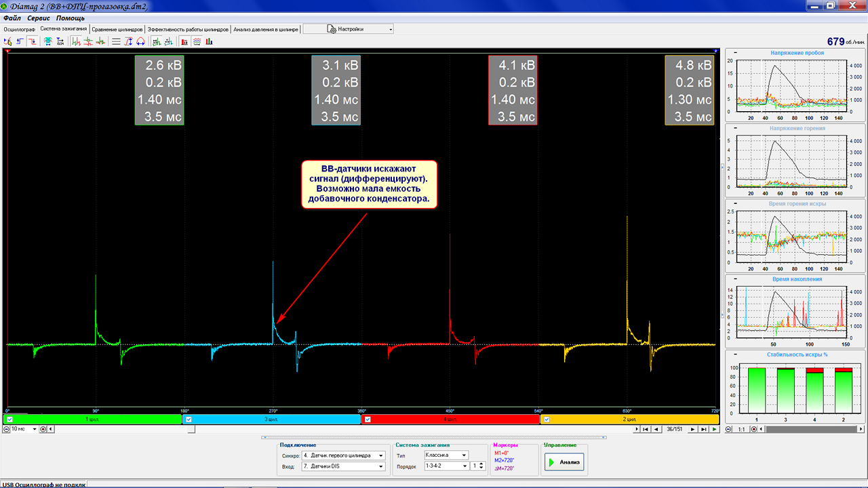Click the teal overlaid waveforms toolbar icon
The width and height of the screenshot is (868, 488).
48,41
